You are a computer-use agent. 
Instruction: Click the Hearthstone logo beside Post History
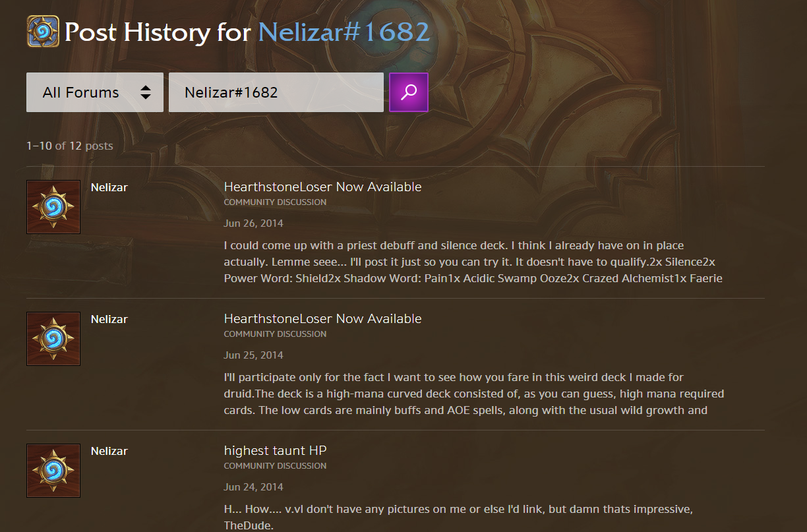tap(43, 31)
